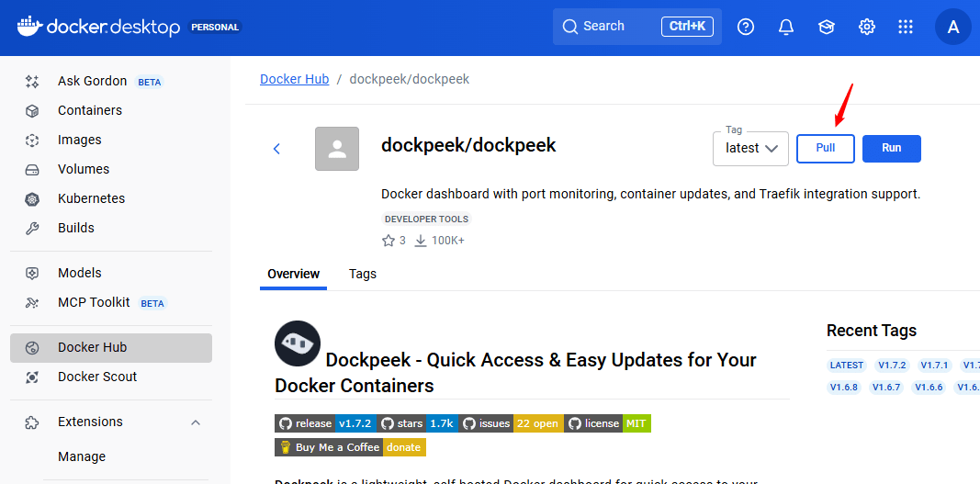Click the downloads count icon
This screenshot has width=980, height=484.
point(421,240)
